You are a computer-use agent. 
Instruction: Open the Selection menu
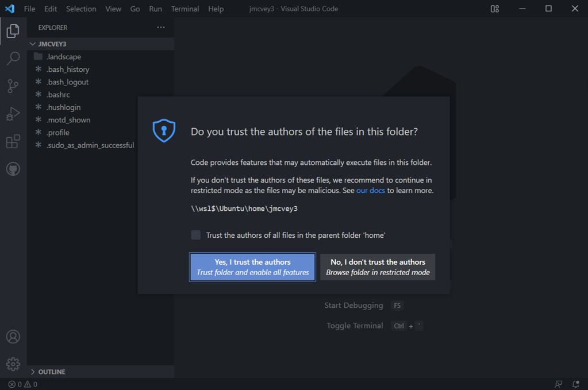pos(81,9)
